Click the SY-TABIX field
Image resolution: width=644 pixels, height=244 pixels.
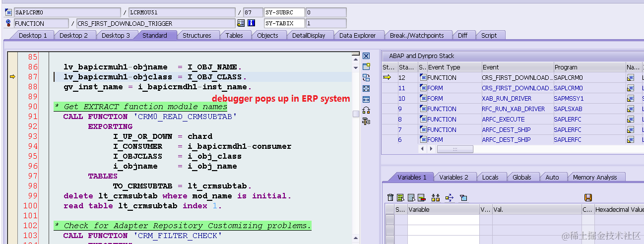click(284, 23)
